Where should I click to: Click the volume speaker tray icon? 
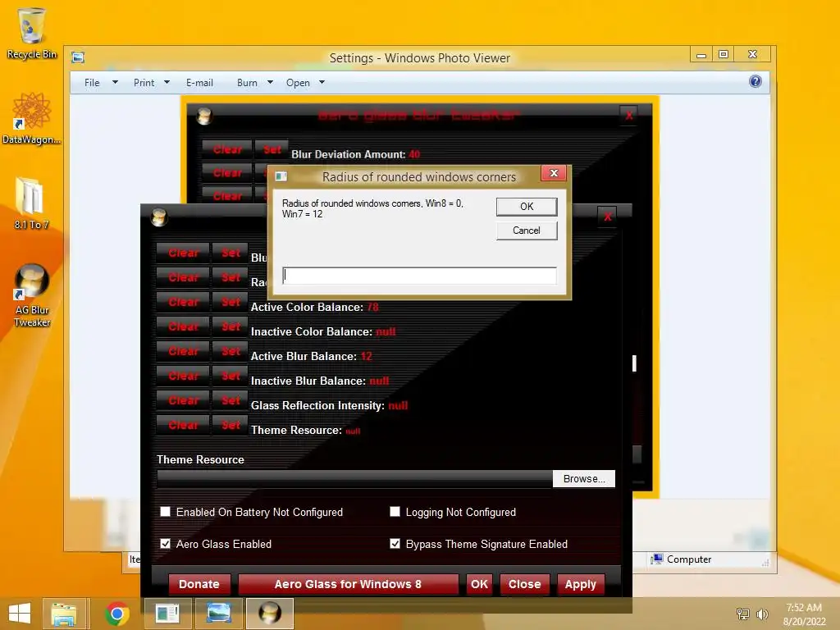(x=762, y=614)
